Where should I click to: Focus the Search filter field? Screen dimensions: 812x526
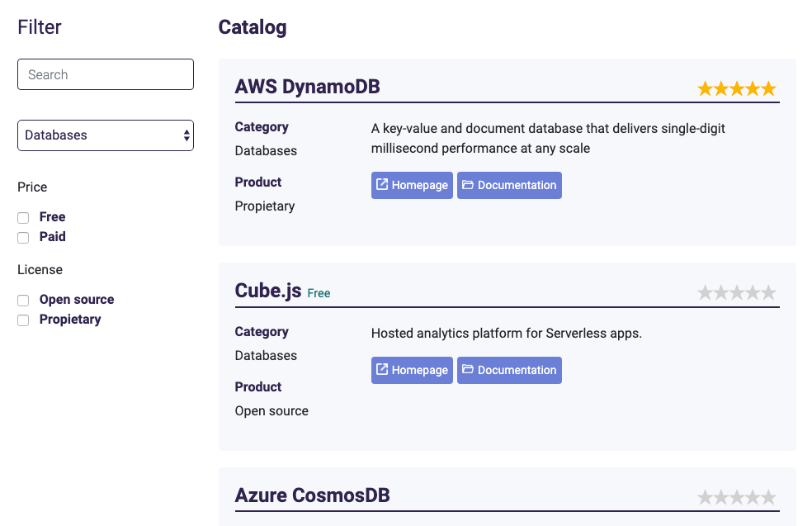pos(106,74)
